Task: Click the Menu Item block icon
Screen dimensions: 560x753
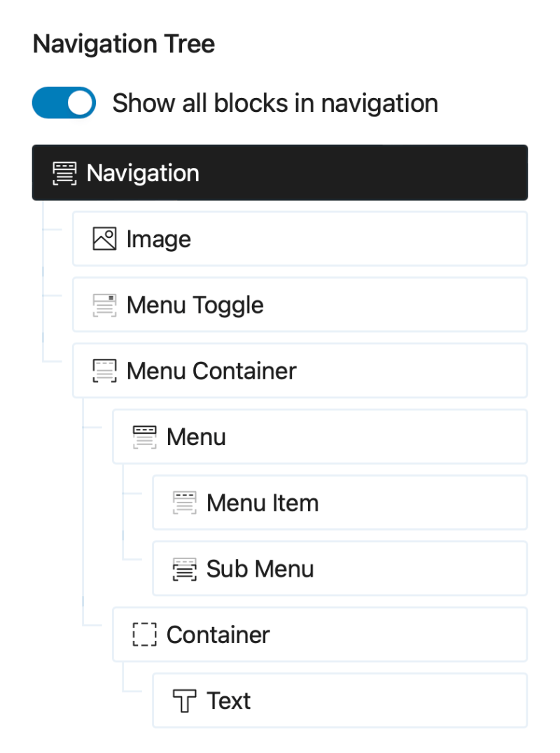Action: (x=185, y=502)
